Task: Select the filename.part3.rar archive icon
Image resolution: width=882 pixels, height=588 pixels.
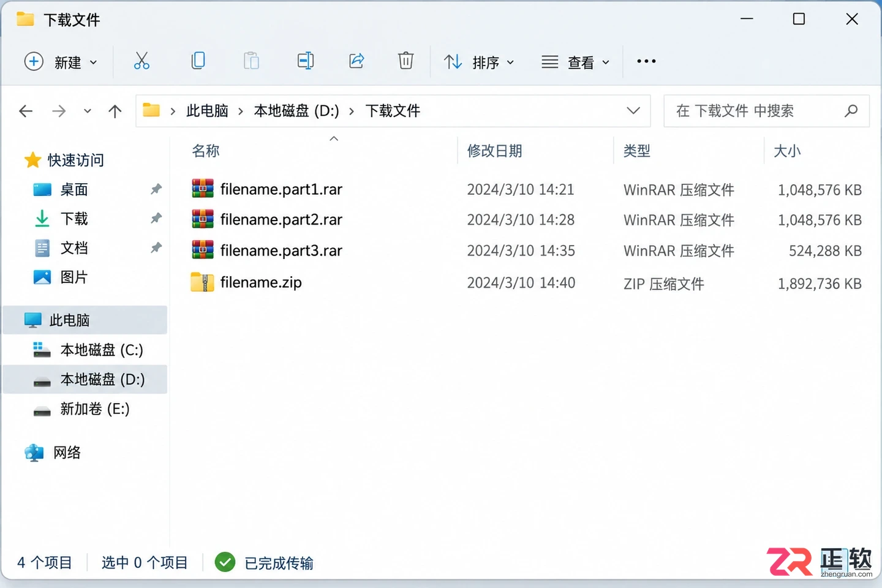Action: (203, 249)
